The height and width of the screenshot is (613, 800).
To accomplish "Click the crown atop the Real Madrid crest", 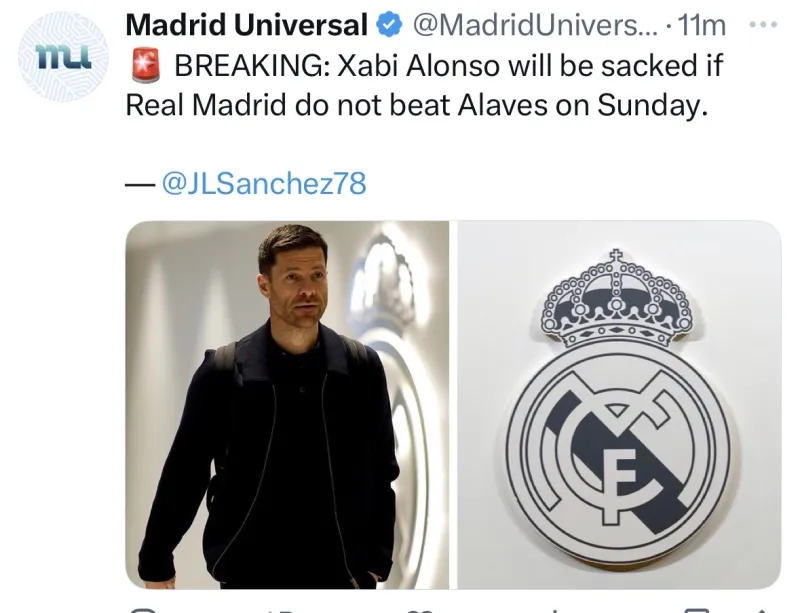I will 617,298.
